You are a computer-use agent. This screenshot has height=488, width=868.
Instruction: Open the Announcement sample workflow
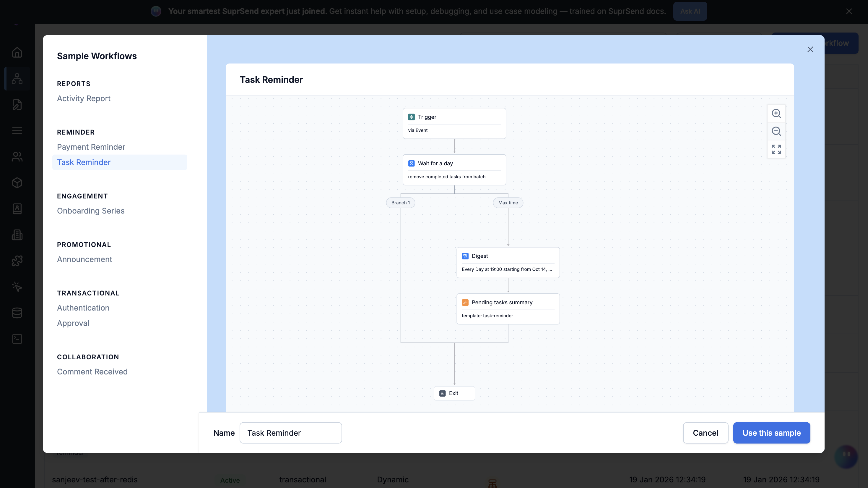pyautogui.click(x=84, y=259)
